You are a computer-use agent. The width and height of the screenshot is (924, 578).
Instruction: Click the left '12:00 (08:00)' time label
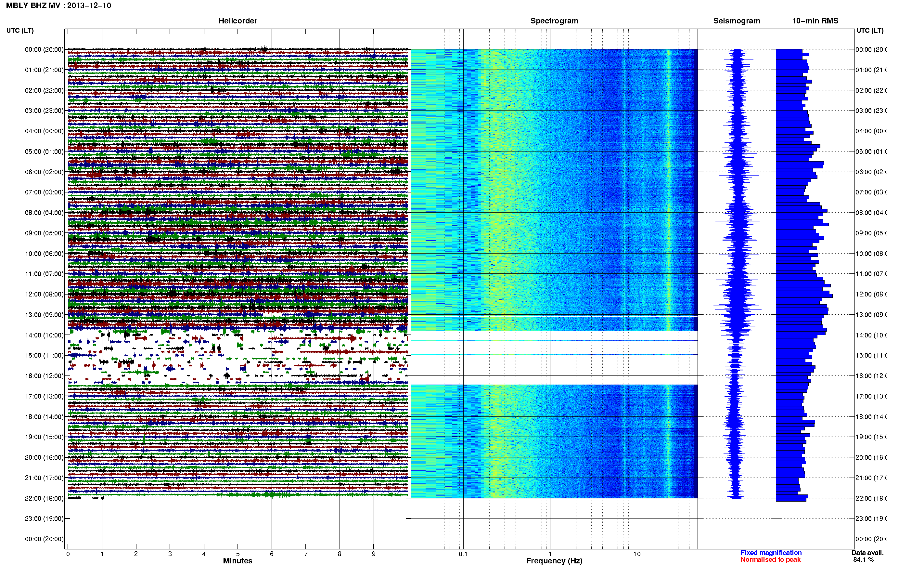[44, 294]
